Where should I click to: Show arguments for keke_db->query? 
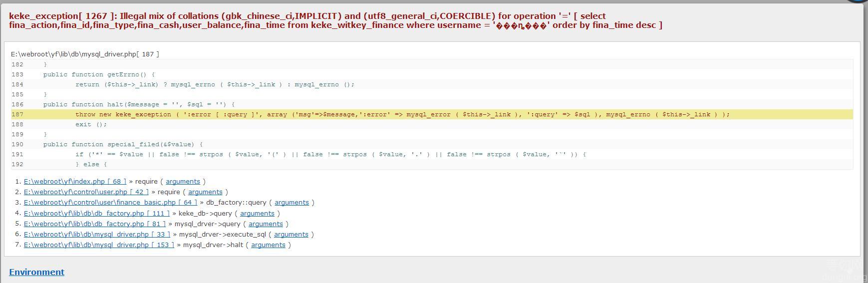(x=257, y=214)
